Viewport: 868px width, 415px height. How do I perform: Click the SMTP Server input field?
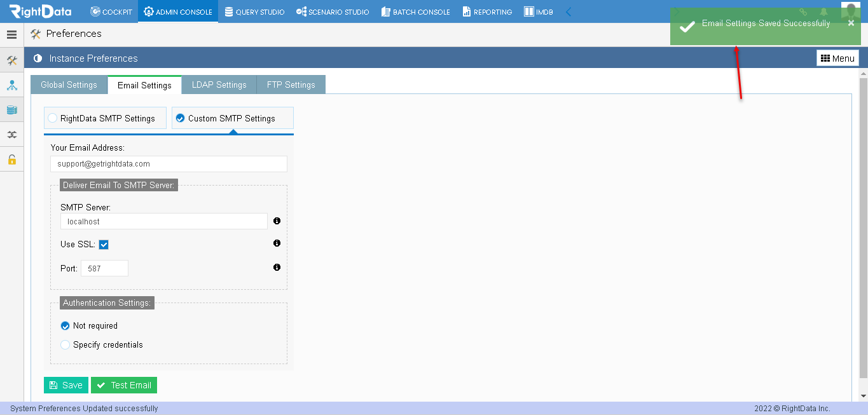pyautogui.click(x=164, y=221)
